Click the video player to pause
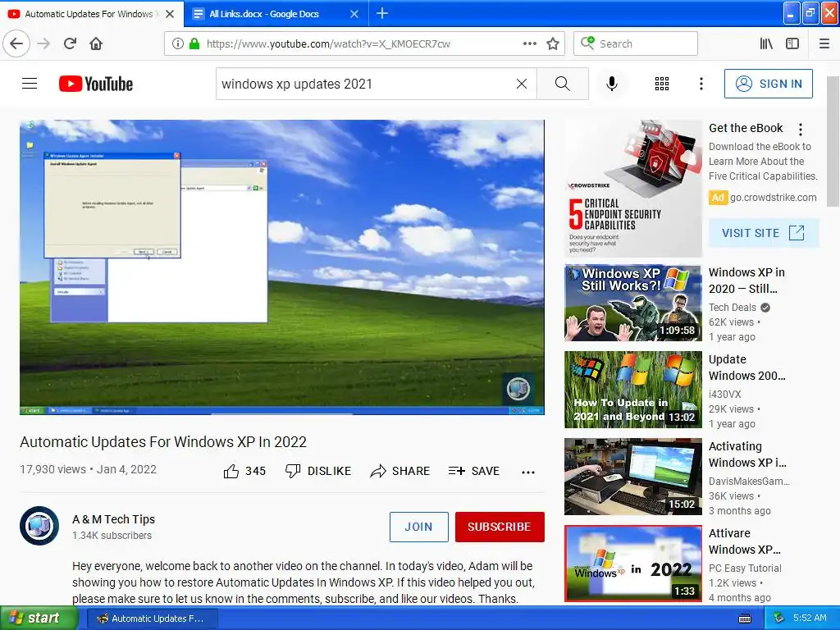Image resolution: width=840 pixels, height=630 pixels. click(x=282, y=267)
